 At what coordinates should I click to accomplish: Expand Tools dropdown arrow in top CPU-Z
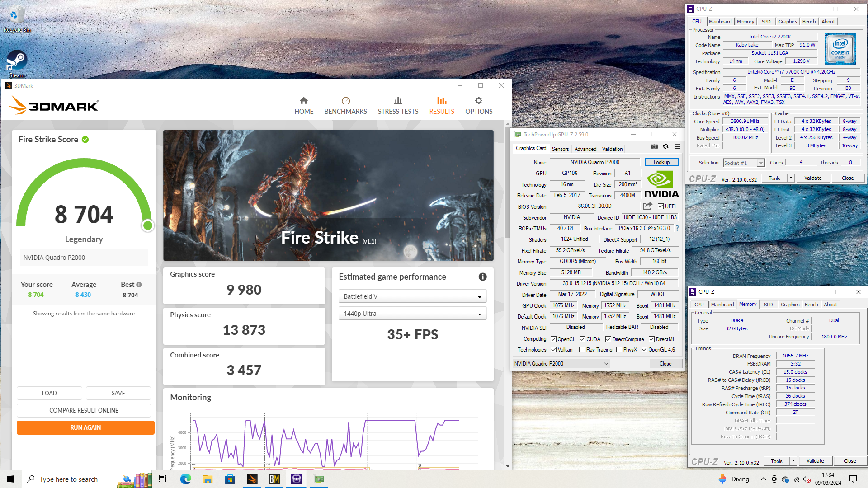pos(791,178)
